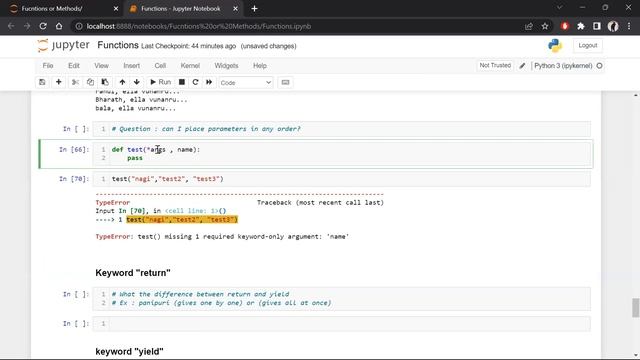Click the Last Checkpoint 44 minutes ago text

tap(189, 46)
